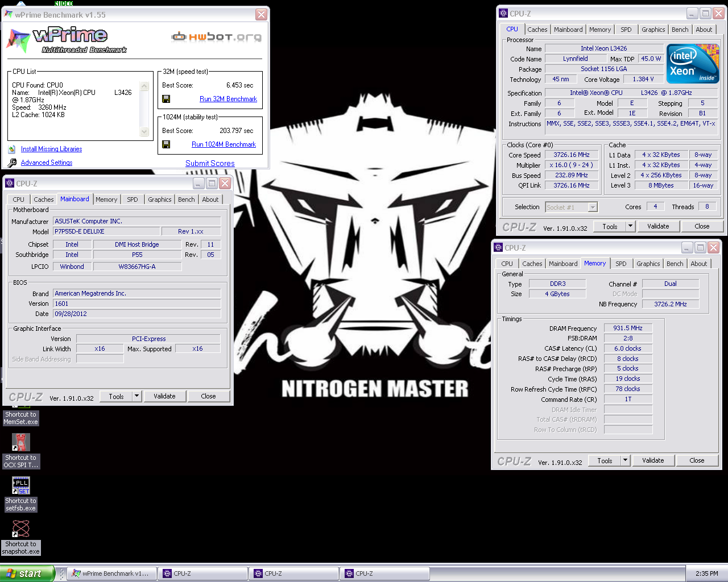
Task: Open CPU tab in Memory CPU-Z window
Action: click(x=507, y=264)
